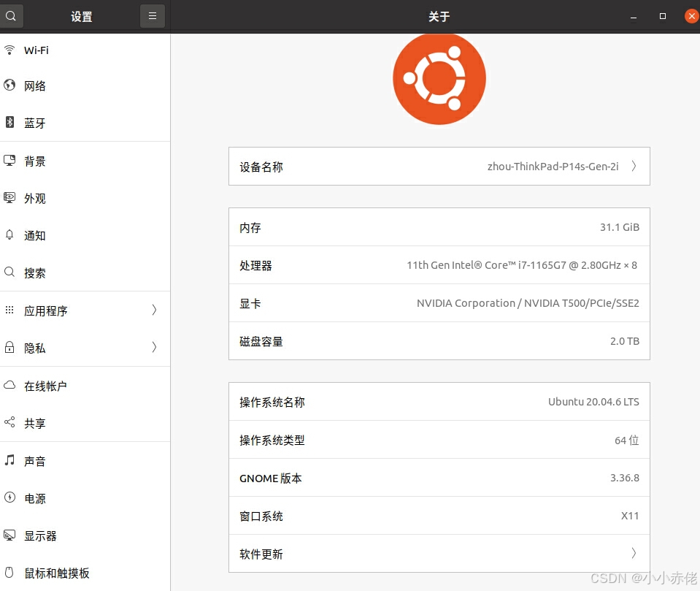Open the hamburger menu button
The image size is (700, 591).
coord(153,16)
